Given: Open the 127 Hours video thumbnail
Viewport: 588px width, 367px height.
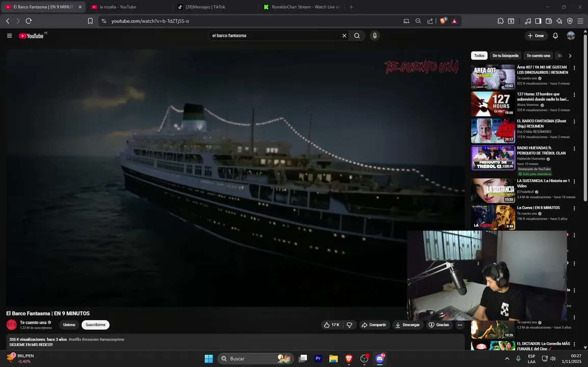Looking at the screenshot, I should tap(493, 103).
